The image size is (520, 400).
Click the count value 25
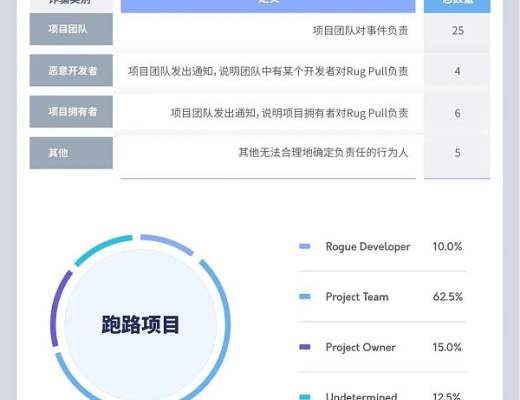tap(457, 31)
